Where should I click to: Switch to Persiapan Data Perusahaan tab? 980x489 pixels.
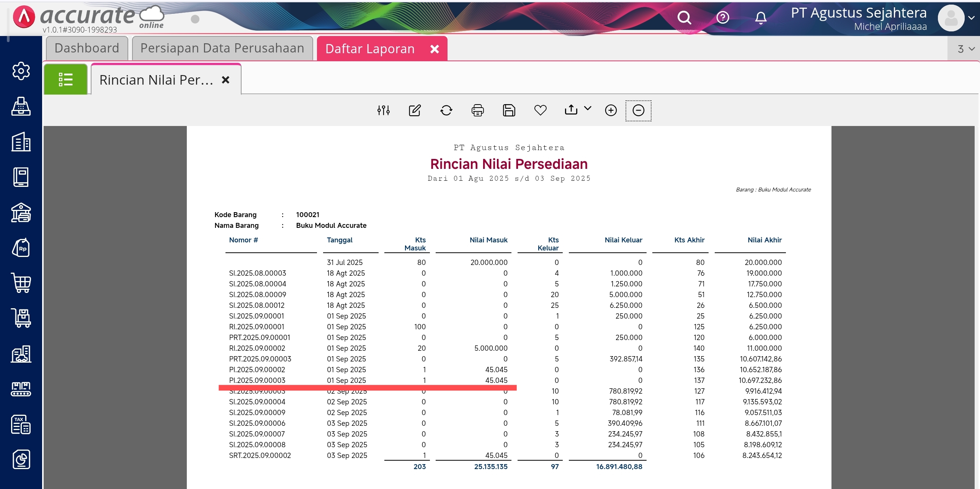click(222, 48)
